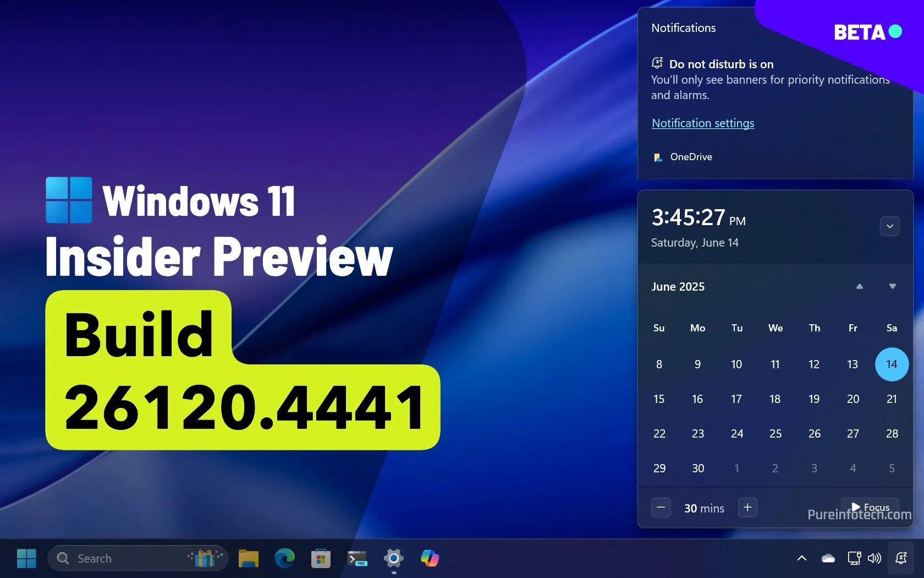Click the do-not-disturb bell tray icon
The width and height of the screenshot is (924, 578).
[x=901, y=558]
